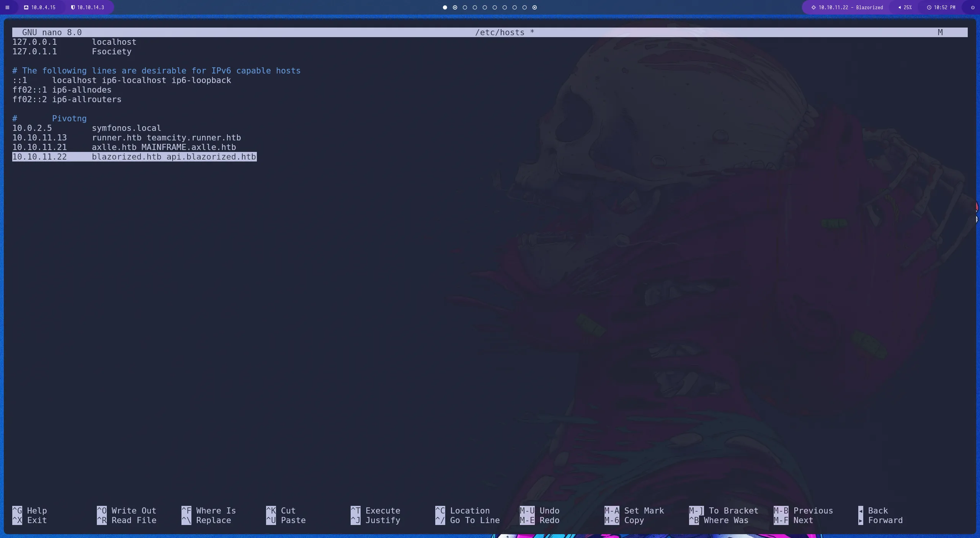Click the ^G Help shortcut
This screenshot has height=538, width=980.
[x=29, y=510]
